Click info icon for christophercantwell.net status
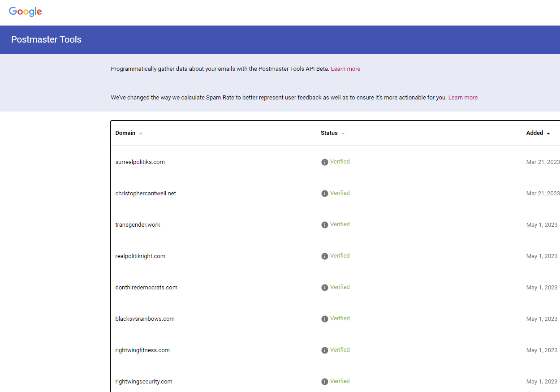560x392 pixels. 325,194
